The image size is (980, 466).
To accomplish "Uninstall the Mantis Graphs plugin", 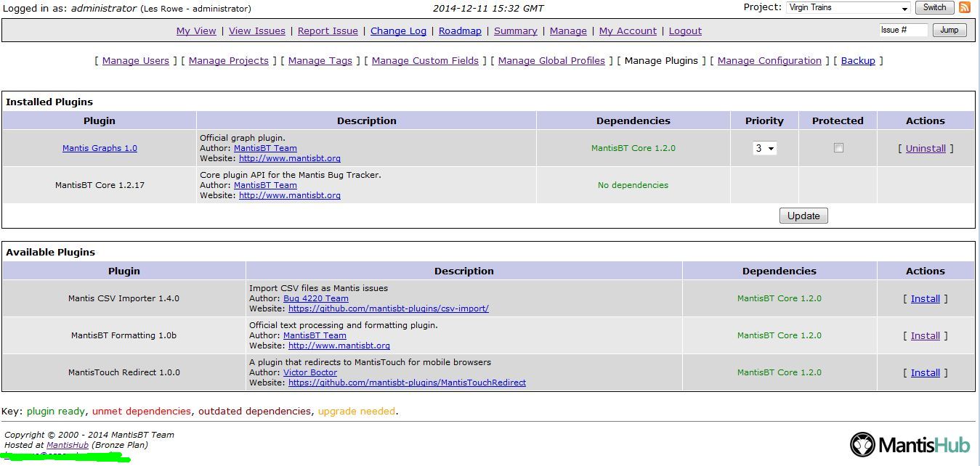I will (x=926, y=149).
